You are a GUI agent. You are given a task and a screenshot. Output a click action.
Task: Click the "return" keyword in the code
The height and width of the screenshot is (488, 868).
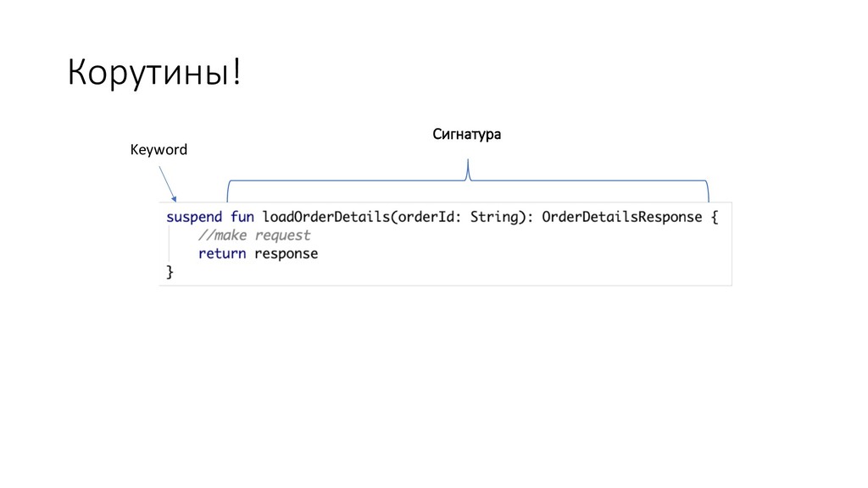tap(222, 253)
